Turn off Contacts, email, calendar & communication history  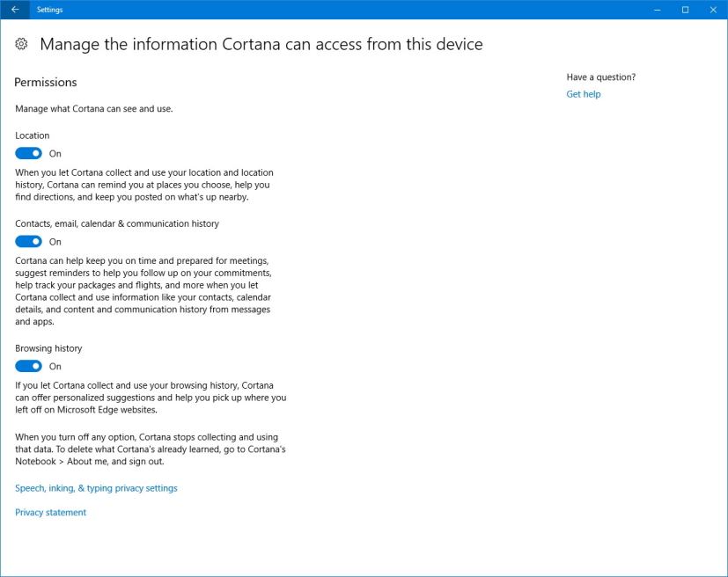coord(29,241)
